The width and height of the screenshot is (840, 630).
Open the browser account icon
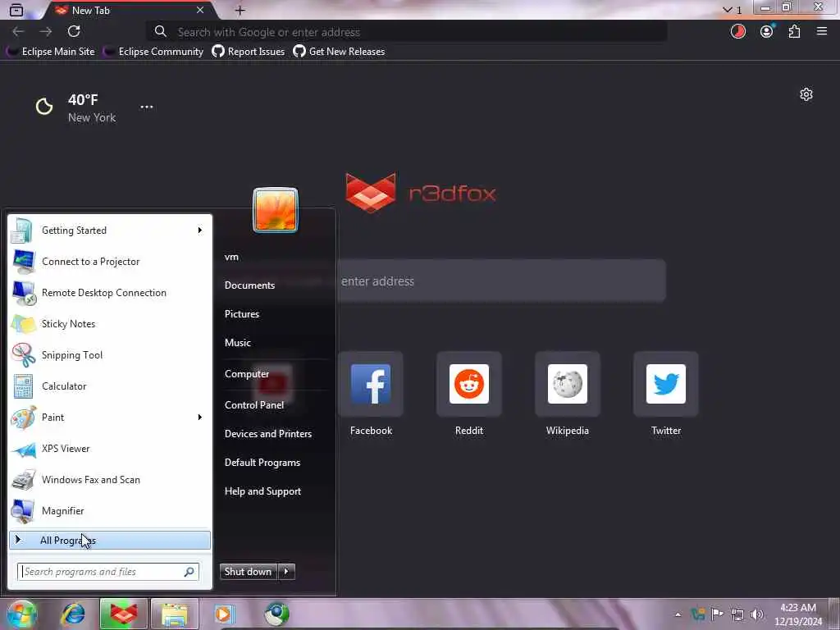point(767,32)
